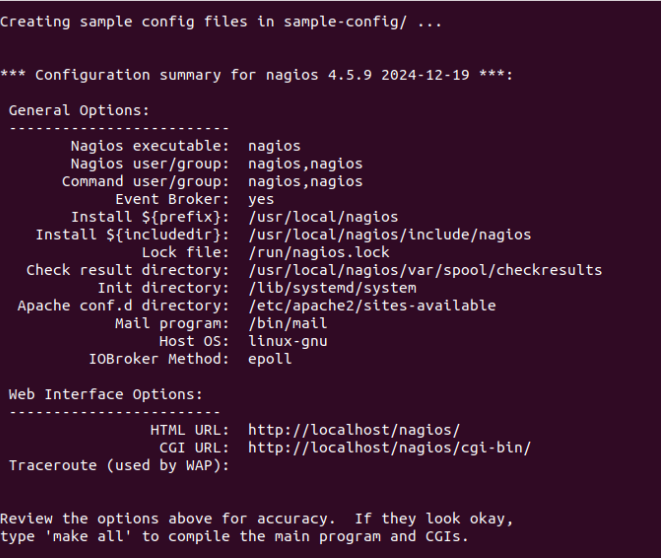Viewport: 661px width, 558px height.
Task: Click the 'Review the options above' line
Action: click(x=256, y=519)
